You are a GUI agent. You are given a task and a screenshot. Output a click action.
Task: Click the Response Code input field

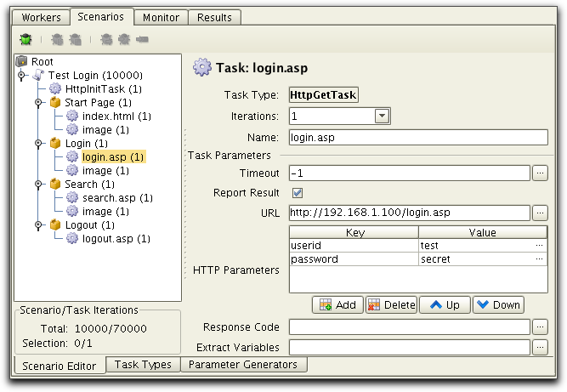[410, 327]
